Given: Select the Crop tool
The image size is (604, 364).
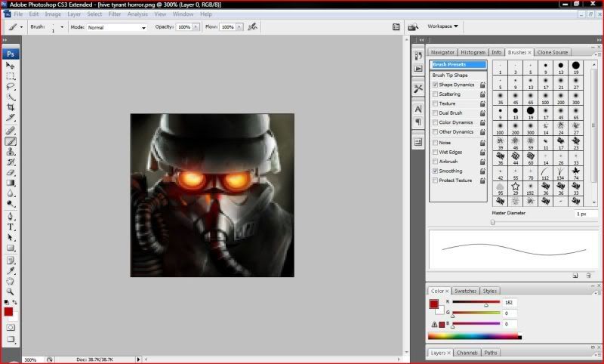Looking at the screenshot, I should pyautogui.click(x=11, y=107).
